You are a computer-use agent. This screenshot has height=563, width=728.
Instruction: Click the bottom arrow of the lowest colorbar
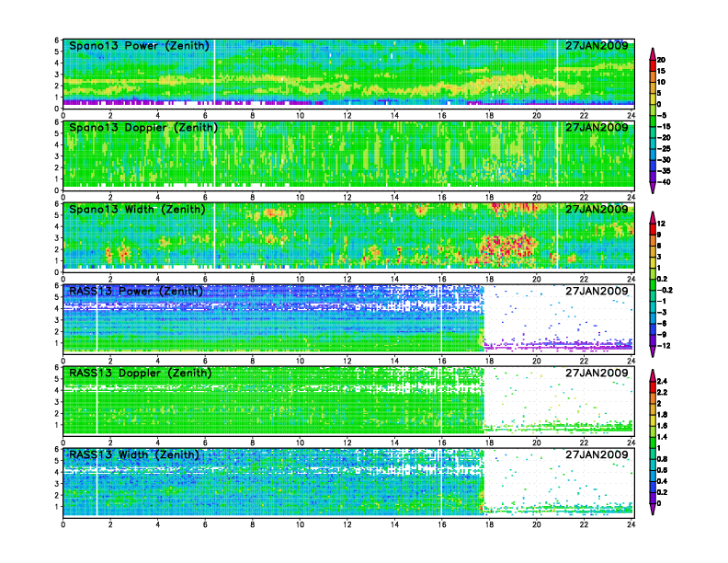click(654, 509)
